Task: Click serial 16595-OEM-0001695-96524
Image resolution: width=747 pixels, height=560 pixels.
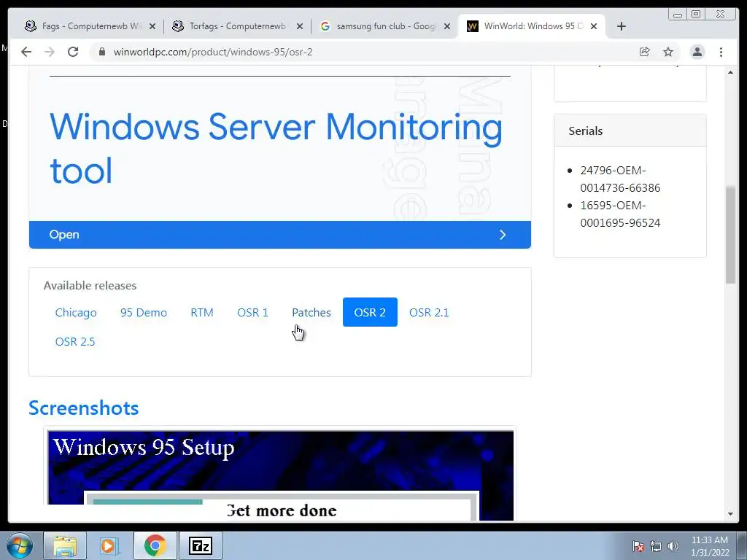Action: coord(620,214)
